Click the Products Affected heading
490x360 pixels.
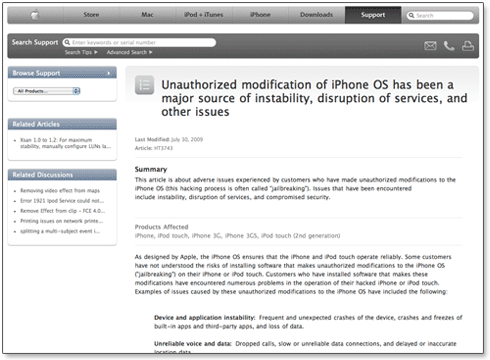(161, 227)
